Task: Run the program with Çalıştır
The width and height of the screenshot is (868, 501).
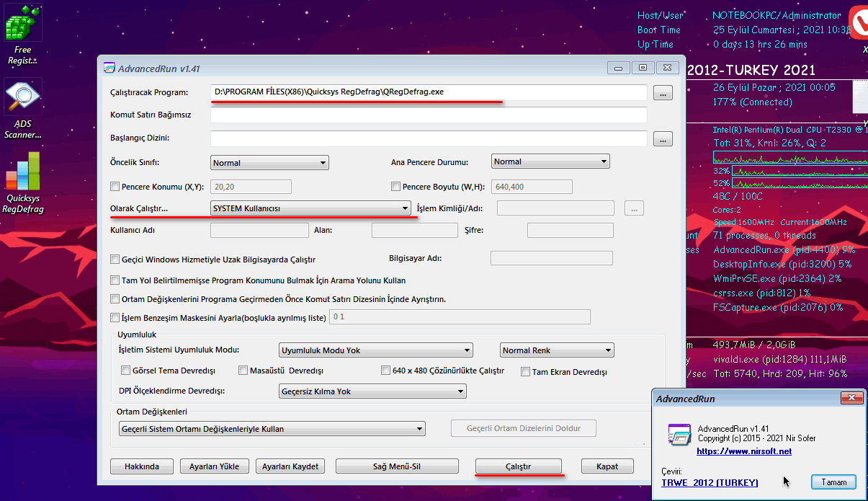Action: pyautogui.click(x=519, y=466)
